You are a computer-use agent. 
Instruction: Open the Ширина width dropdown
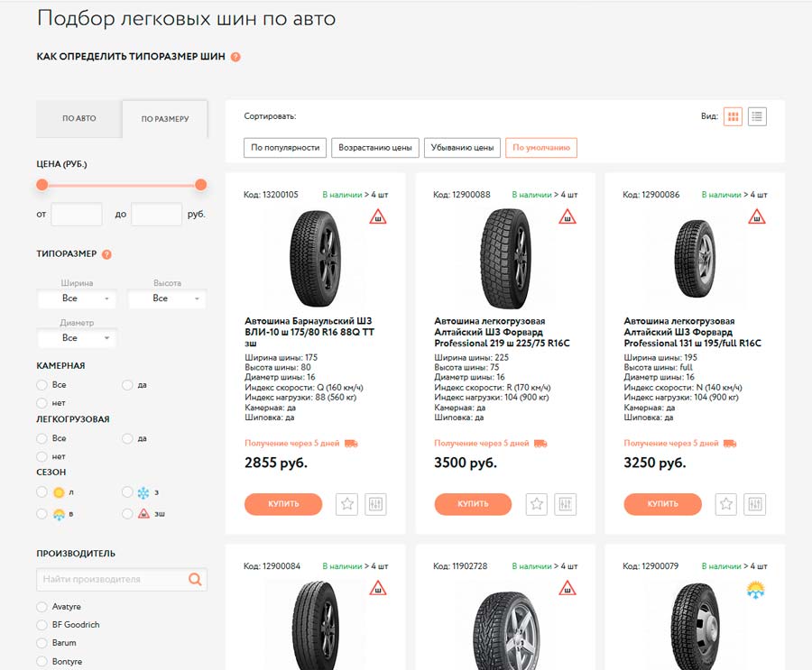coord(77,298)
